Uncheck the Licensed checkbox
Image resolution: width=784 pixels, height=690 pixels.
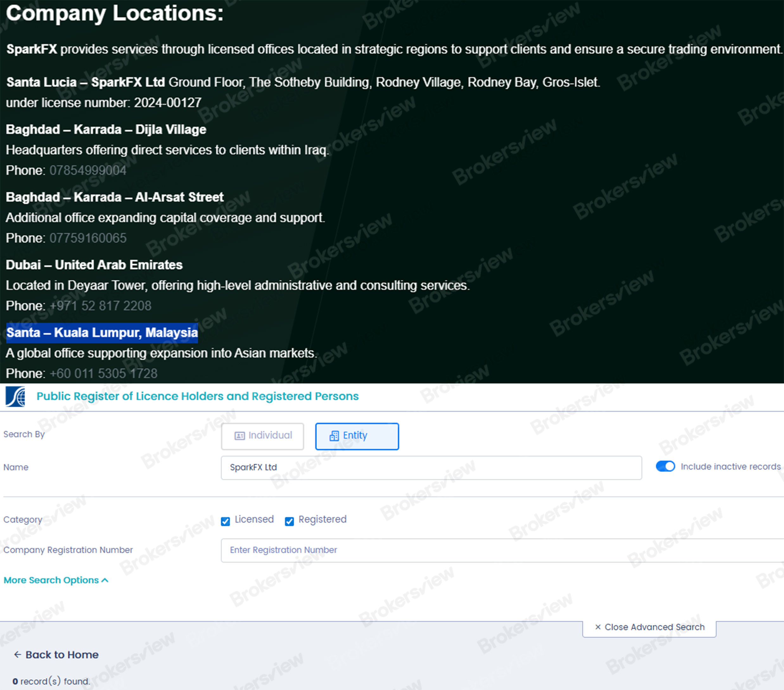pyautogui.click(x=226, y=521)
